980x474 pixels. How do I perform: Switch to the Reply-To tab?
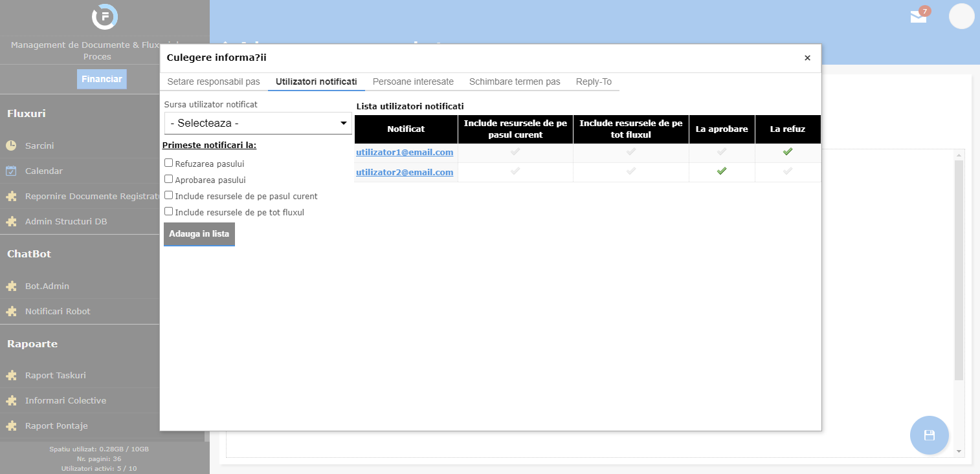594,82
